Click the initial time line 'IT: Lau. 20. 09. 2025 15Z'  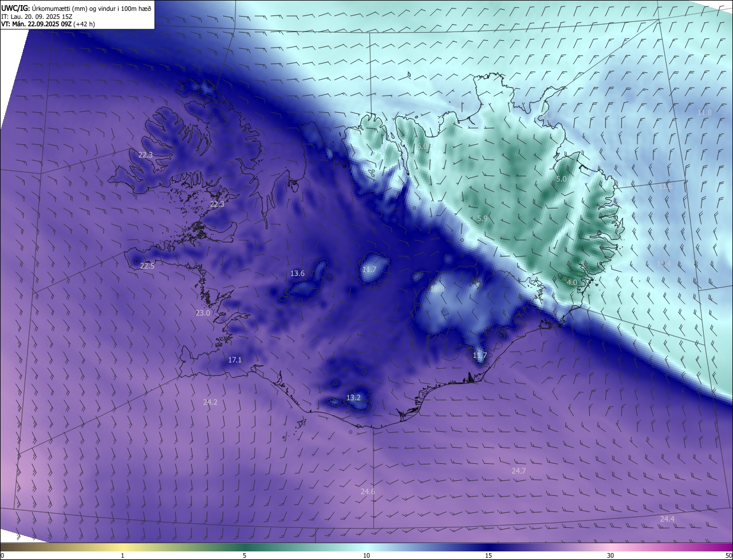[36, 16]
